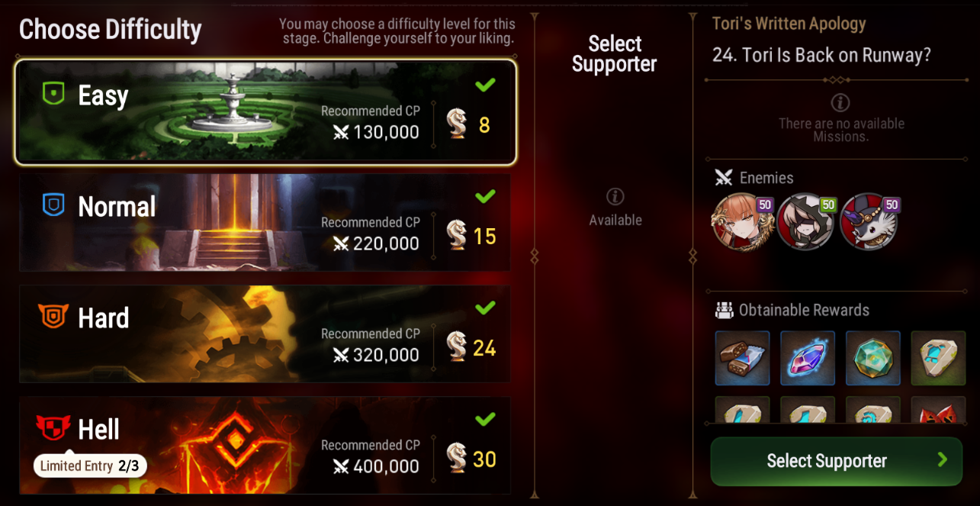Click the green Select Supporter button
980x506 pixels.
(837, 461)
